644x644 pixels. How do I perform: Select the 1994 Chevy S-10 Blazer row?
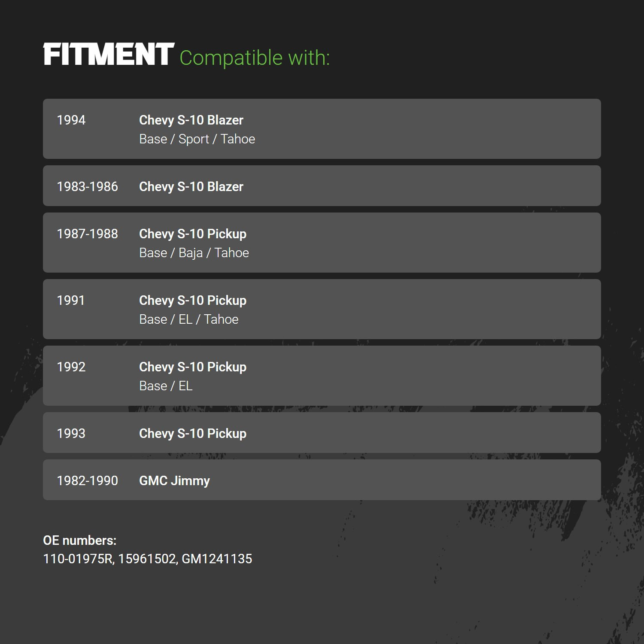[322, 129]
